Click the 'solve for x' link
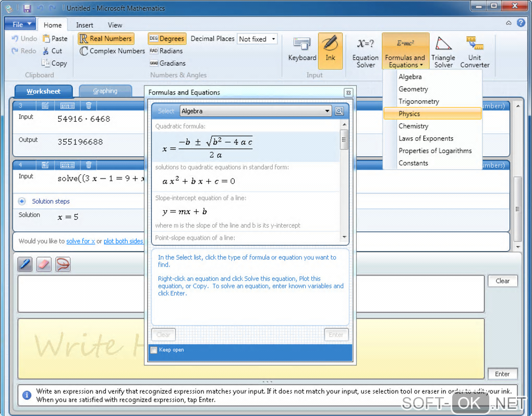This screenshot has width=532, height=416. pos(80,241)
